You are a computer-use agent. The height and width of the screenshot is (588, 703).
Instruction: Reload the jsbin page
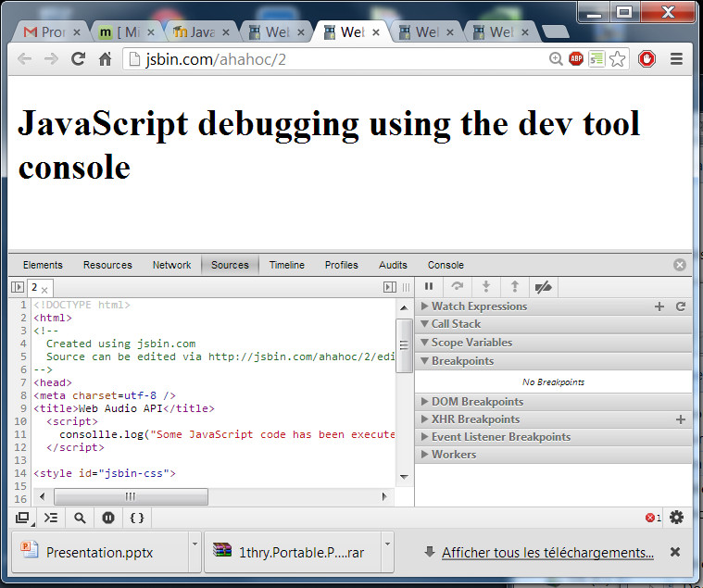click(x=79, y=58)
